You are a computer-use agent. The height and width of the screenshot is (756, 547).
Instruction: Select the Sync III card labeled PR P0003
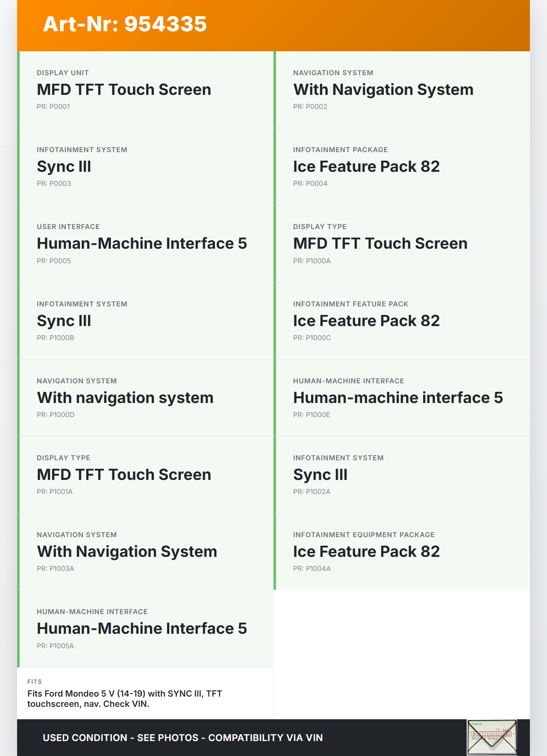(146, 167)
